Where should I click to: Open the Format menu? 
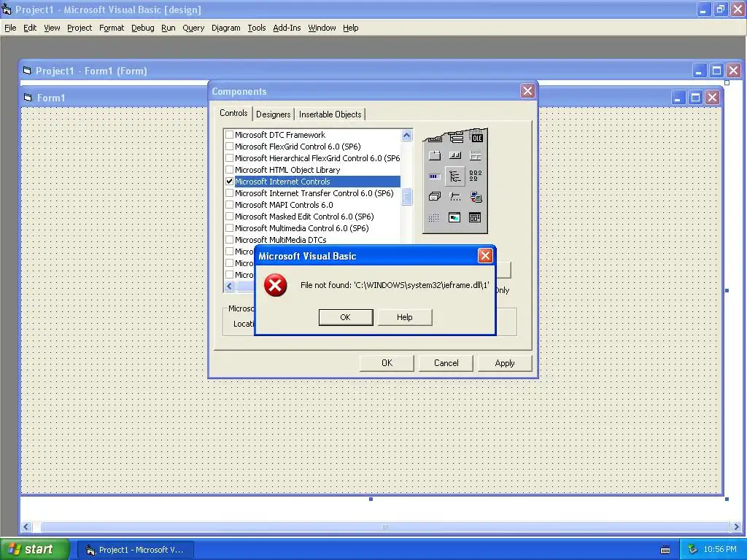pyautogui.click(x=112, y=28)
